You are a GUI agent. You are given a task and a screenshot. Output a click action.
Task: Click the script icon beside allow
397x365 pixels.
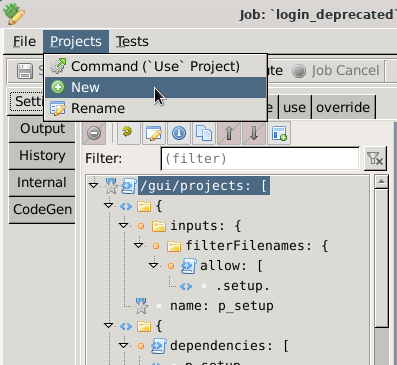tap(189, 266)
